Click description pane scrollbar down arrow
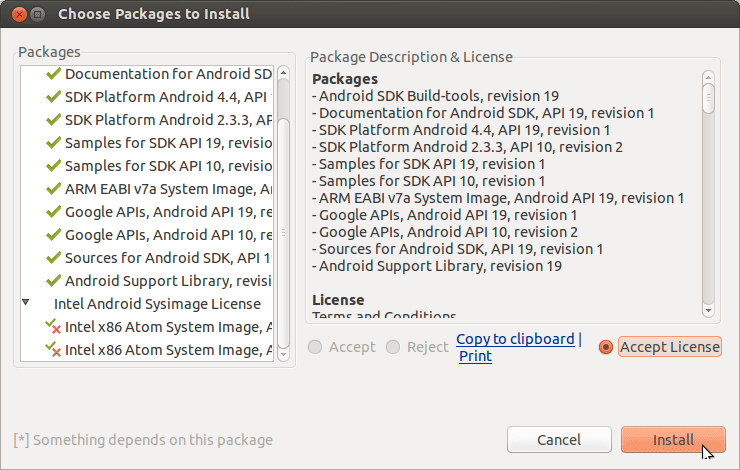 tap(708, 311)
